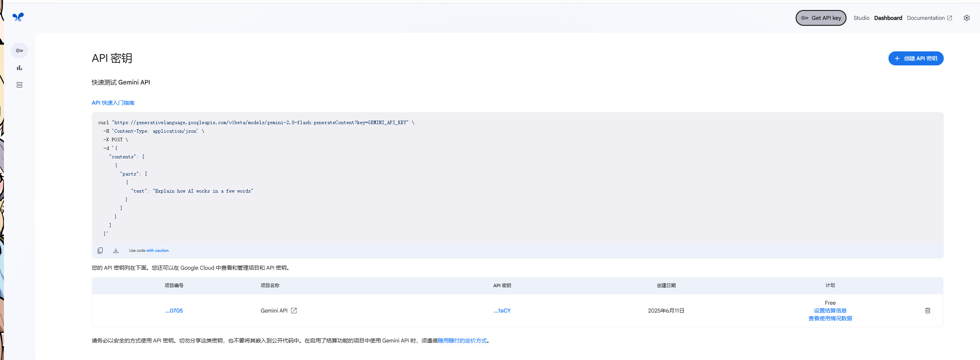Viewport: 980px width, 360px height.
Task: Open Gemini API project external link icon
Action: coord(294,311)
